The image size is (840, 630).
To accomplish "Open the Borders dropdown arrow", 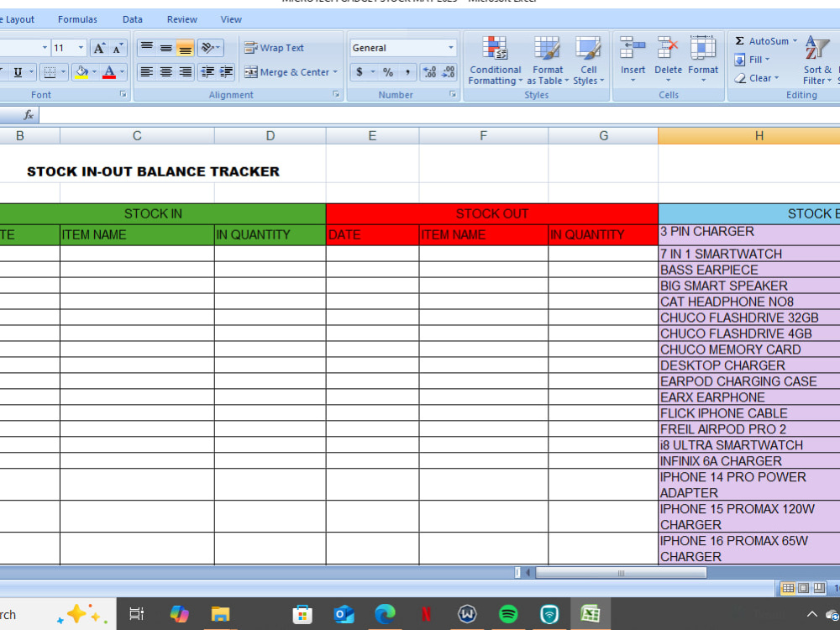I will 63,71.
